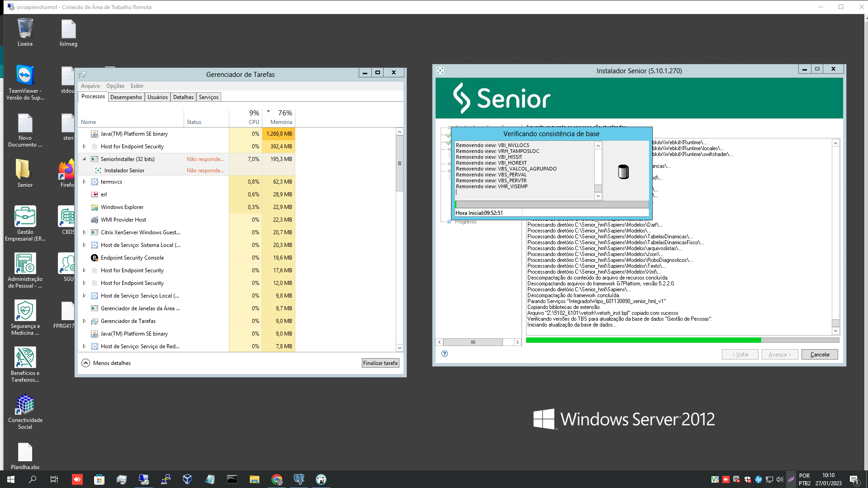The width and height of the screenshot is (868, 488).
Task: Launch Segurança e Medicina shortcut
Action: 25,317
